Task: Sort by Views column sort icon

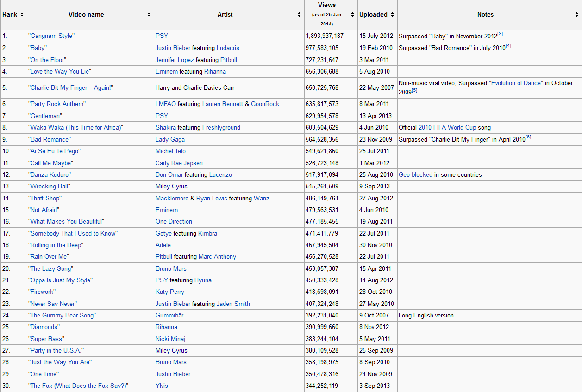Action: [x=353, y=15]
